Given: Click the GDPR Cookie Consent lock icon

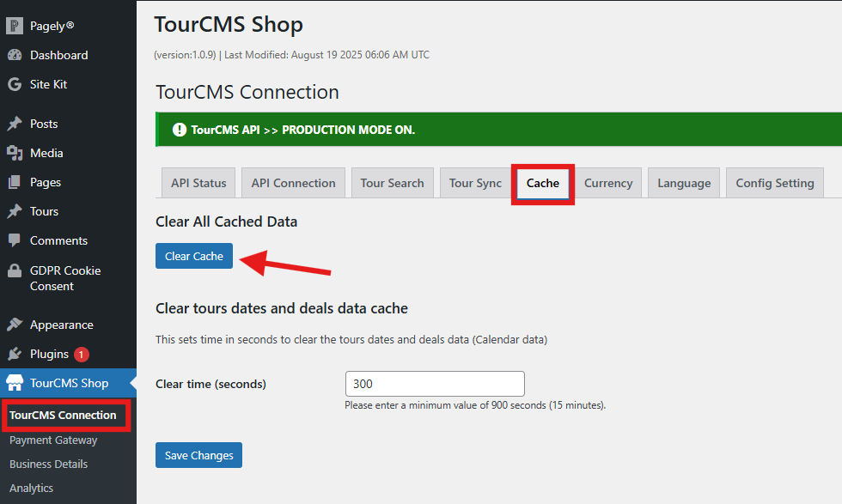Looking at the screenshot, I should 15,270.
